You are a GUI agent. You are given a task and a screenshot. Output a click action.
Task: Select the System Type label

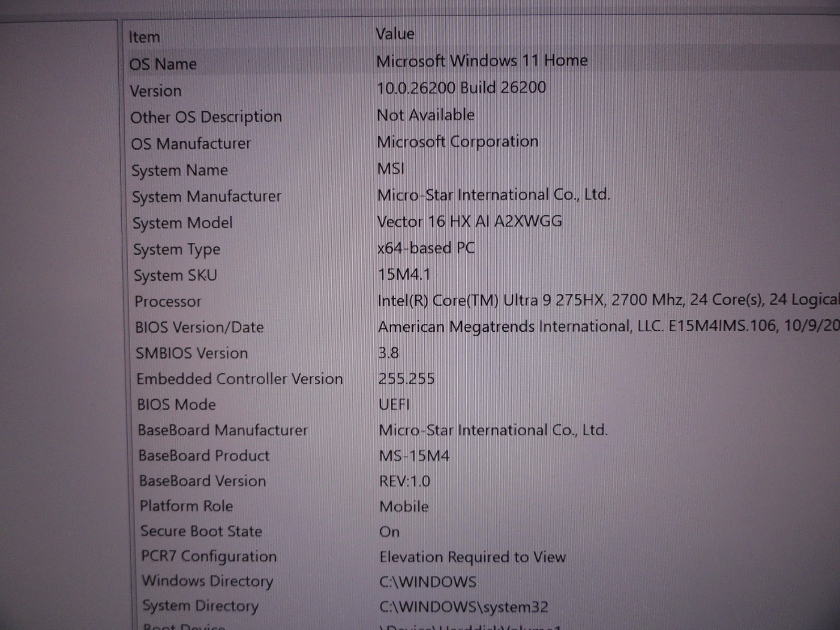[177, 250]
